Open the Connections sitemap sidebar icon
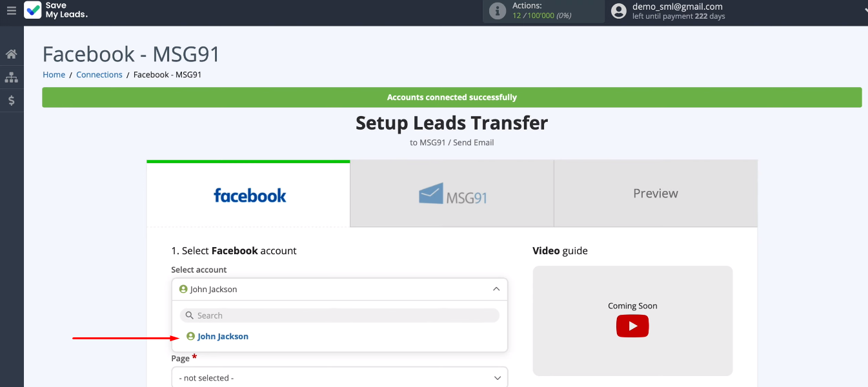This screenshot has width=868, height=387. pyautogui.click(x=11, y=77)
